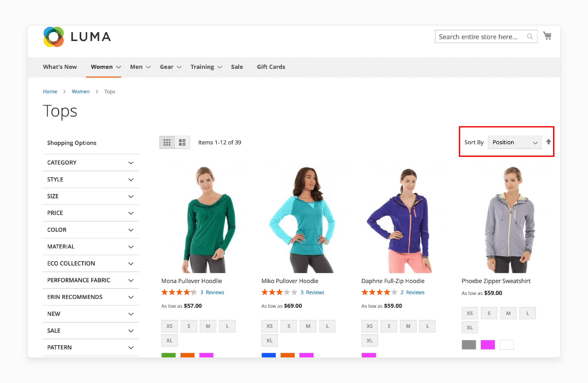Image resolution: width=588 pixels, height=383 pixels.
Task: Expand the ECO COLLECTION filter
Action: [91, 263]
